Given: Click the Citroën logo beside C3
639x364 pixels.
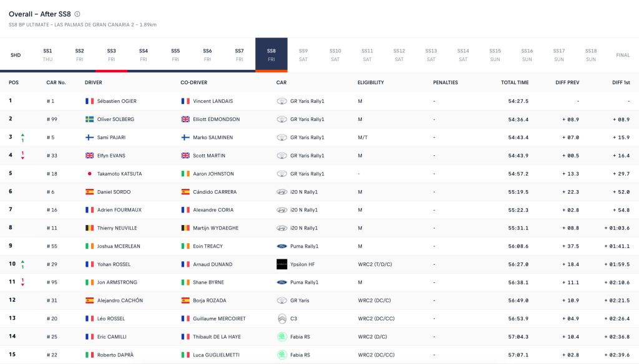Looking at the screenshot, I should [x=282, y=318].
